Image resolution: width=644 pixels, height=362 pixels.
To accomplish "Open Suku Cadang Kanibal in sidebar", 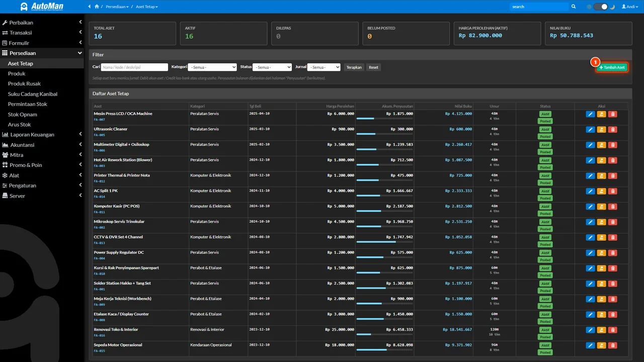I will 33,94.
